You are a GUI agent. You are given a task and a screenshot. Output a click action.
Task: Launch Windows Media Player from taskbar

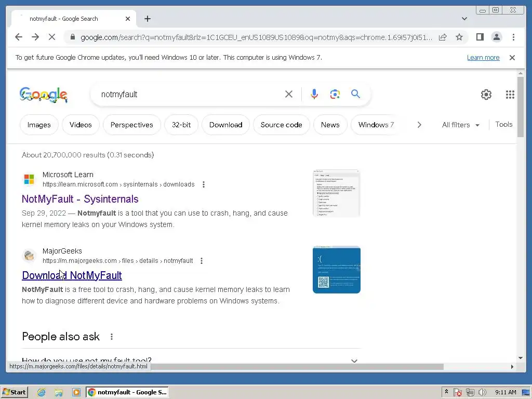coord(76,392)
